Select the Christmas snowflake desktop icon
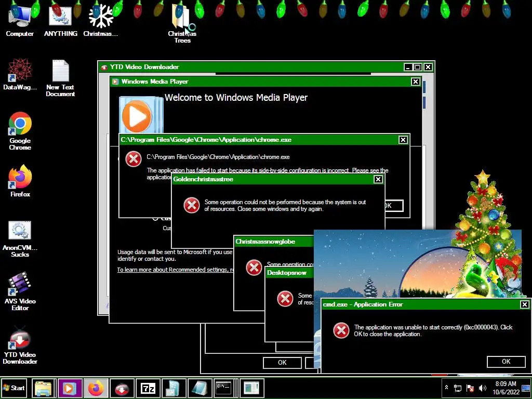532x399 pixels. coord(100,20)
